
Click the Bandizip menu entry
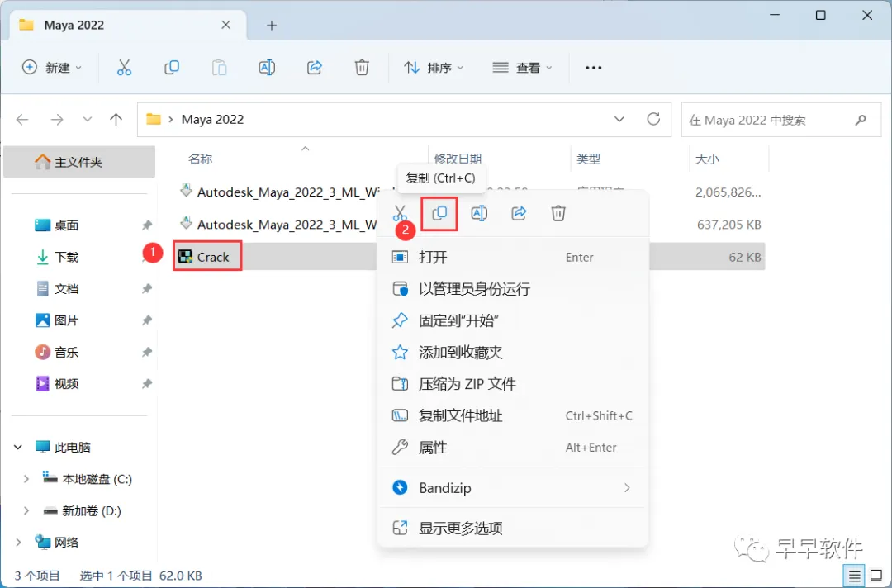[513, 488]
